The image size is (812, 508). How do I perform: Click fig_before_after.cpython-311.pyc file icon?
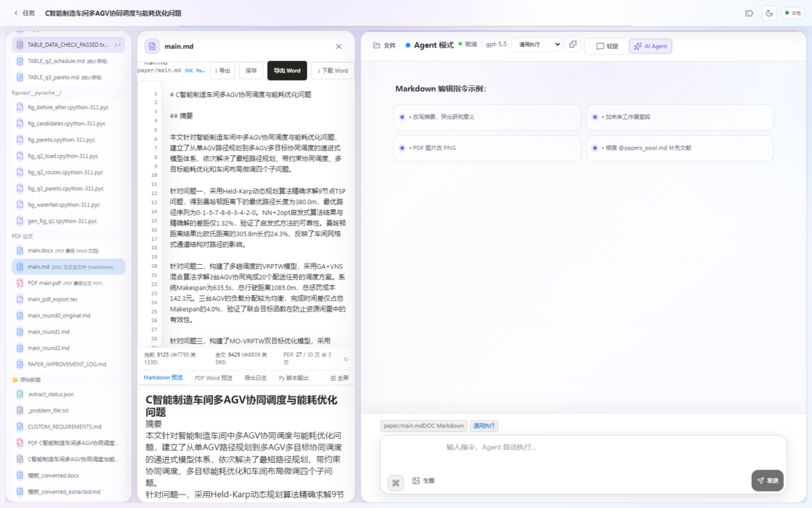[20, 107]
